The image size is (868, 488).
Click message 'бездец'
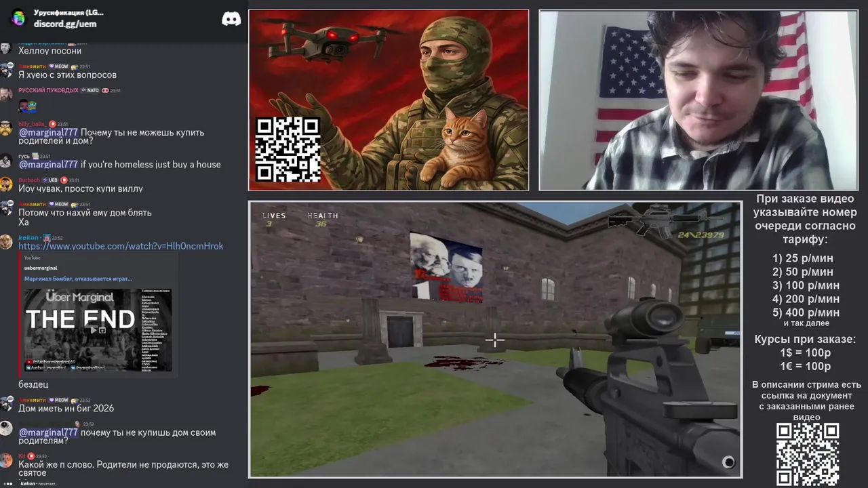(33, 384)
